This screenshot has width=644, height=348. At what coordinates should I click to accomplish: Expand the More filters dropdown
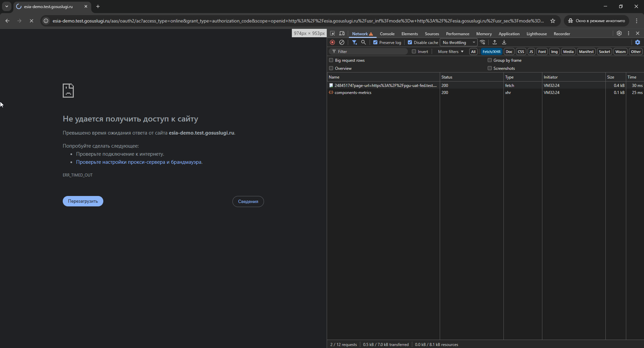(450, 52)
